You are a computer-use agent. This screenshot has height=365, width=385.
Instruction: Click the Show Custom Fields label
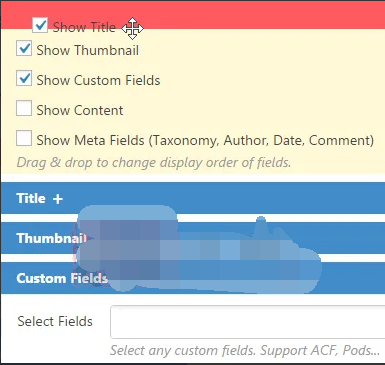pos(98,80)
